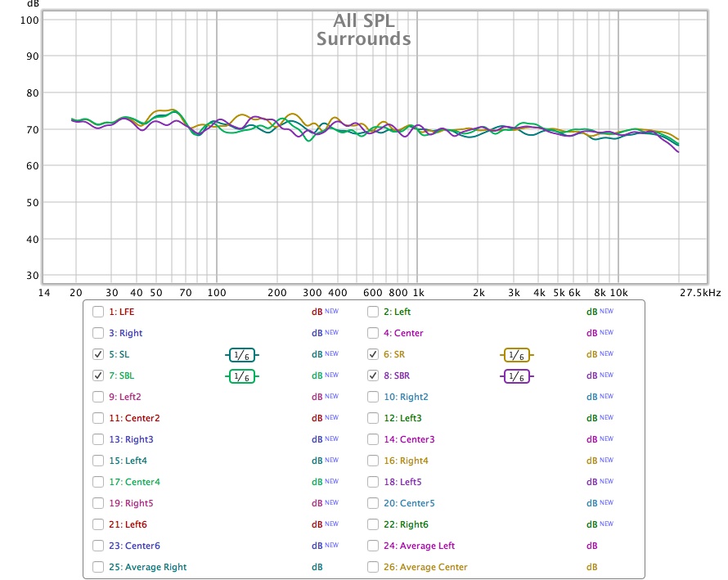Click the NEW tag beside 8: SBR

click(606, 375)
